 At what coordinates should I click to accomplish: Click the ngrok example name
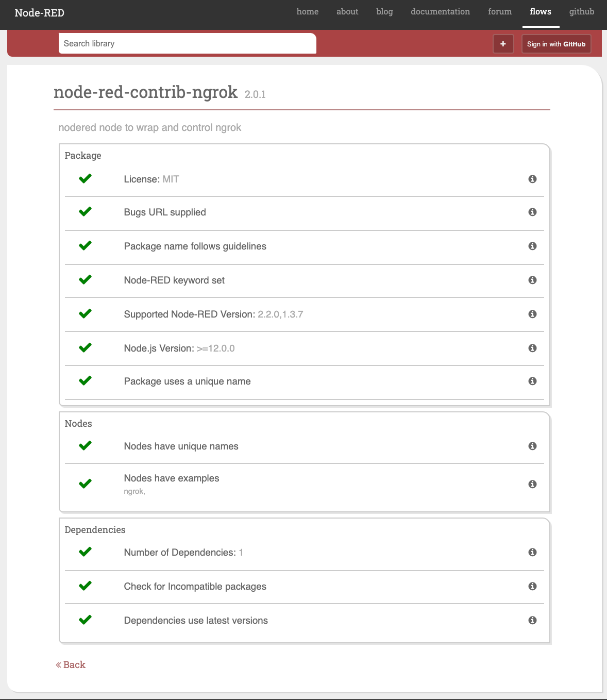[134, 491]
